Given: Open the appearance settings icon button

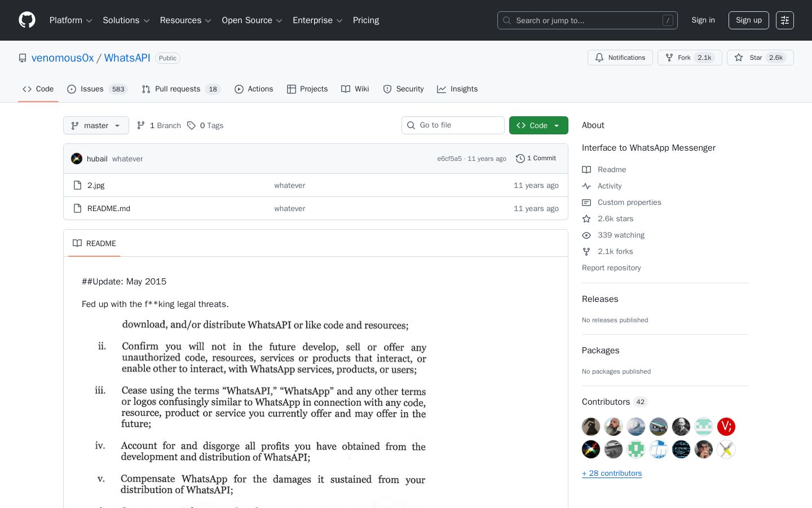Looking at the screenshot, I should [x=785, y=20].
